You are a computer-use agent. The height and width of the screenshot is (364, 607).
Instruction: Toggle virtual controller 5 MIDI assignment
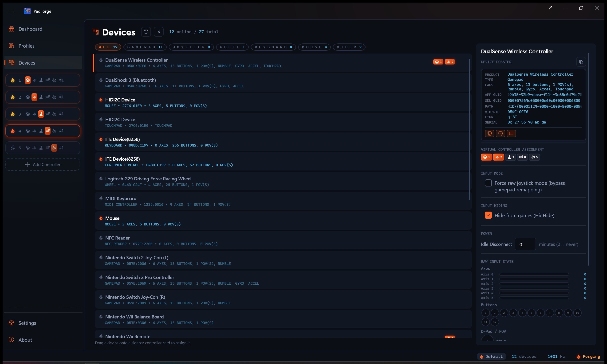pos(535,157)
